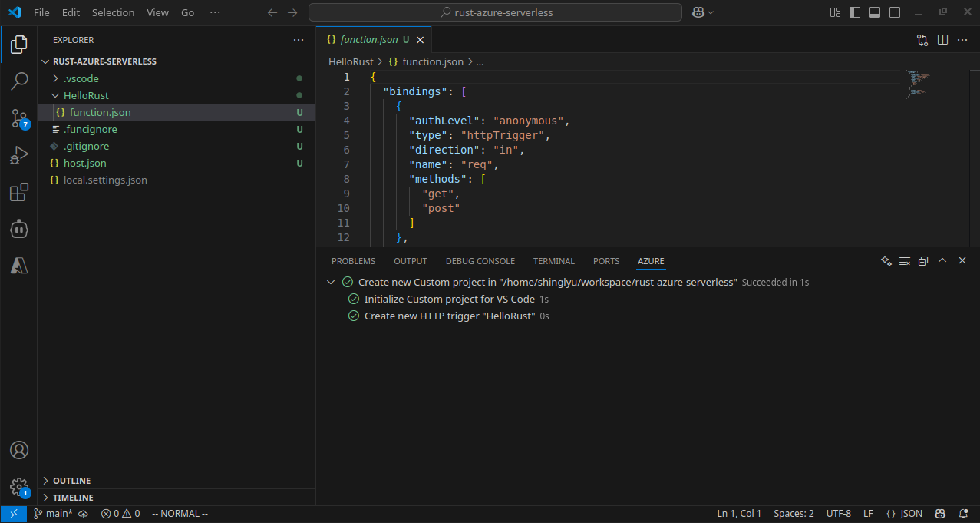Screen dimensions: 980x523
Task: Open the Run and Debug view
Action: point(19,155)
